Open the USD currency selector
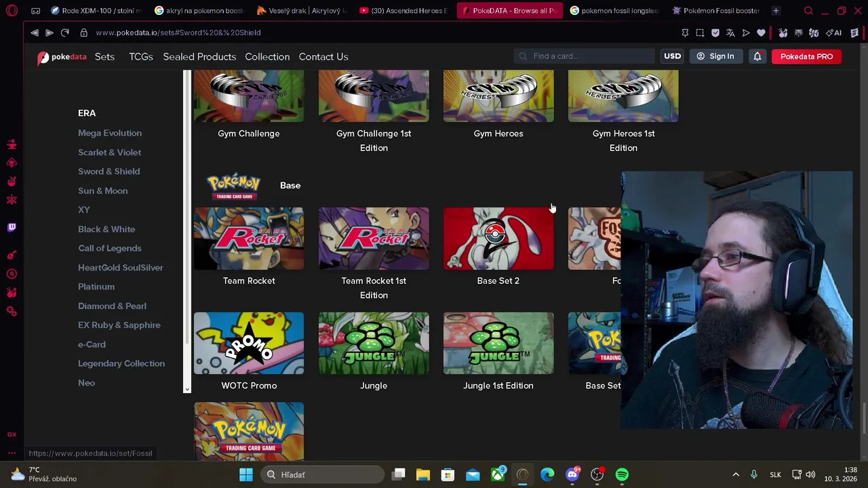The width and height of the screenshot is (868, 488). pos(672,56)
